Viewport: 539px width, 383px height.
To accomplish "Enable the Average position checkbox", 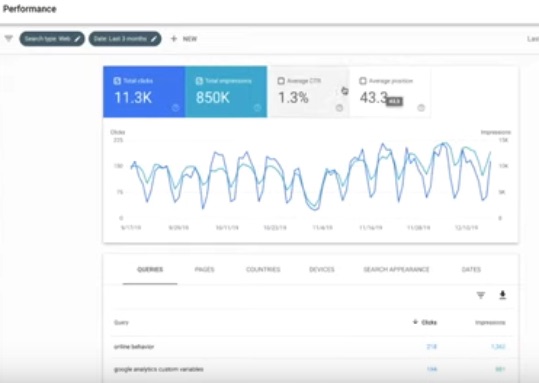I will pyautogui.click(x=363, y=81).
